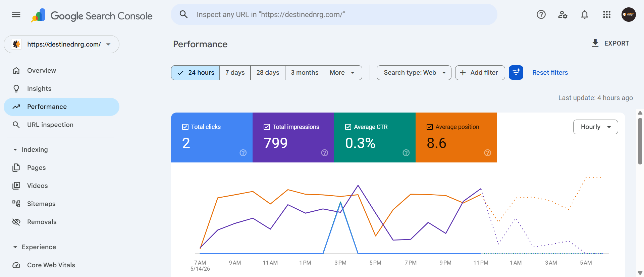Select the orange Average position metric card
The height and width of the screenshot is (277, 644).
(456, 137)
